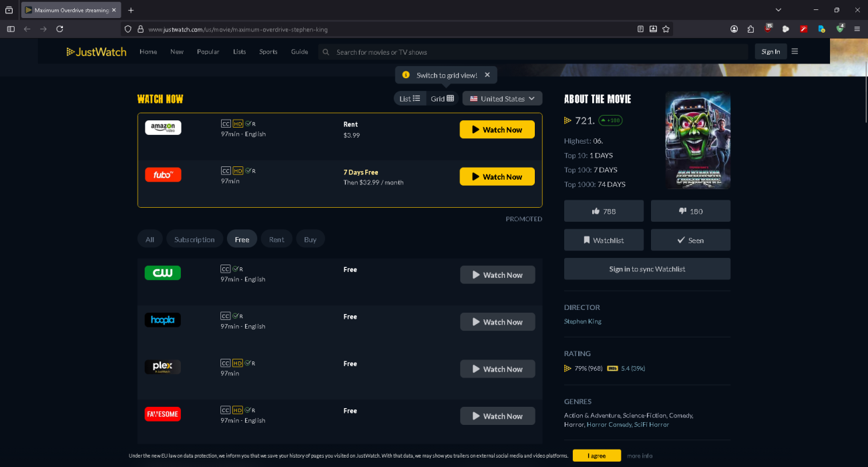Image resolution: width=868 pixels, height=467 pixels.
Task: Dismiss the Switch to grid view tooltip
Action: coord(487,75)
